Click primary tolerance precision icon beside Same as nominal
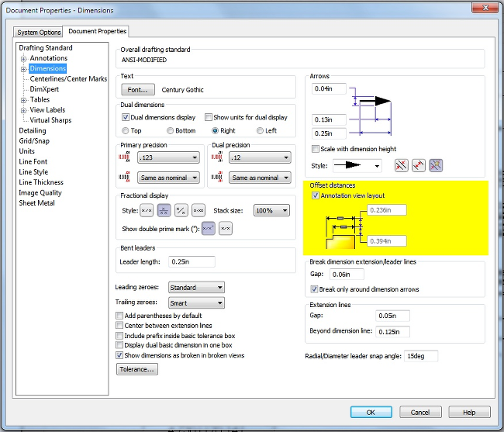The height and width of the screenshot is (432, 504). pyautogui.click(x=125, y=177)
